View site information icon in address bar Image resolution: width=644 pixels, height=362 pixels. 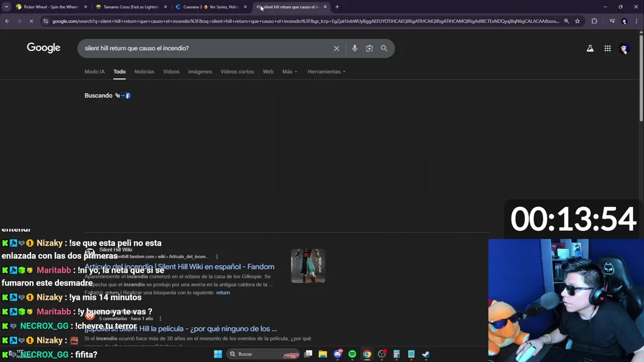[x=46, y=21]
